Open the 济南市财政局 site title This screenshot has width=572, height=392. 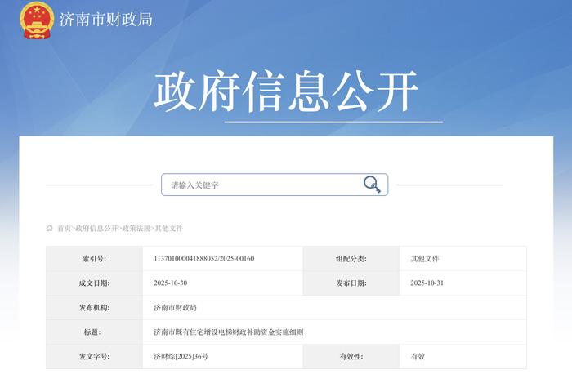point(106,20)
